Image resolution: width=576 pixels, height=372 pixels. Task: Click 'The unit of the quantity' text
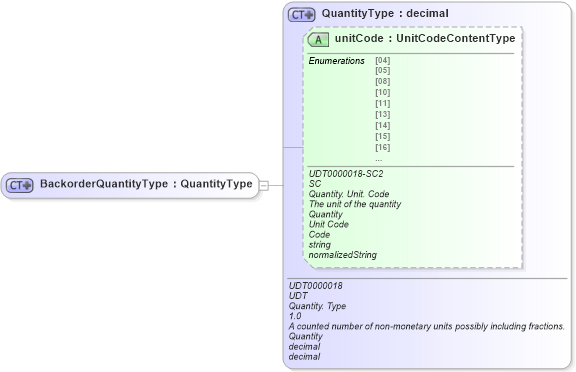click(x=354, y=204)
